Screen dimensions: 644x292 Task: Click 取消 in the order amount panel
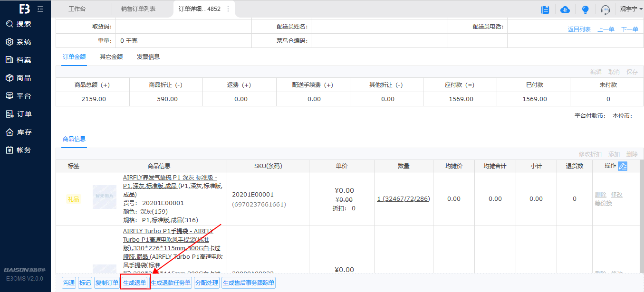tap(614, 72)
